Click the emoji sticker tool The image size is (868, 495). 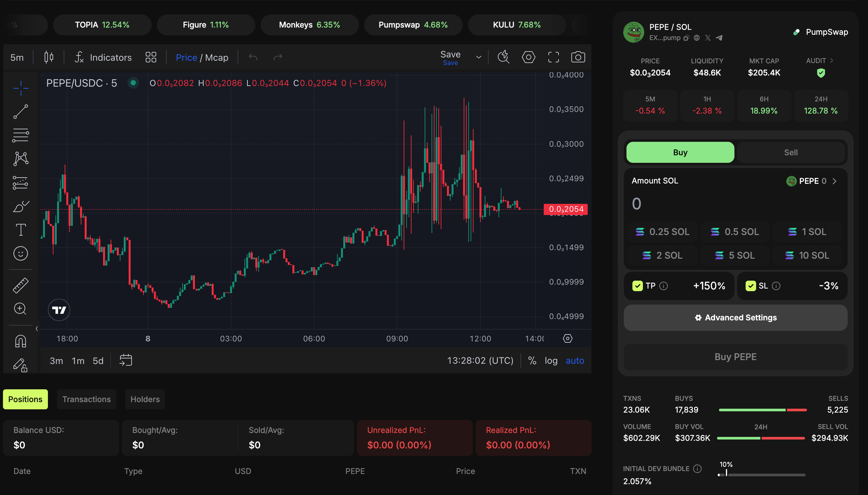point(20,254)
